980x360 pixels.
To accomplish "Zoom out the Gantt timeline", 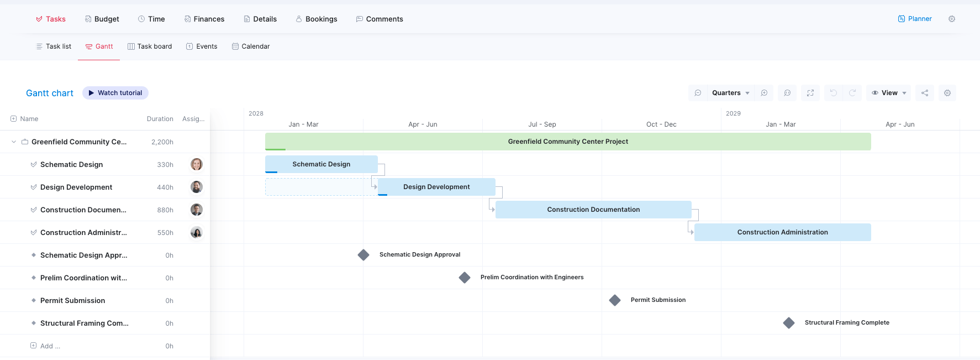I will pyautogui.click(x=698, y=93).
